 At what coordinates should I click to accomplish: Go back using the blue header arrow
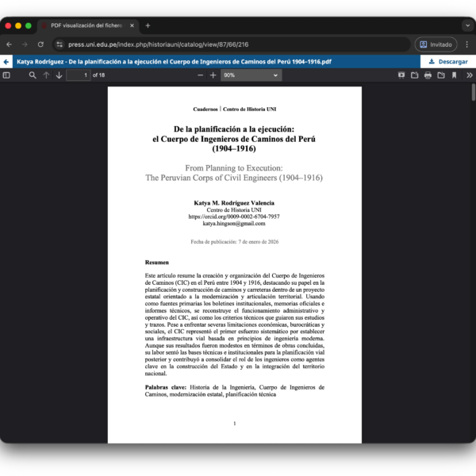point(6,61)
